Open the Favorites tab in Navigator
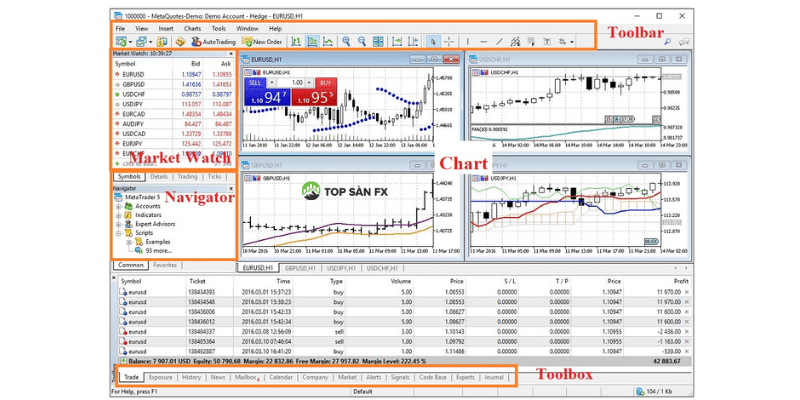This screenshot has width=800, height=400. (x=165, y=265)
